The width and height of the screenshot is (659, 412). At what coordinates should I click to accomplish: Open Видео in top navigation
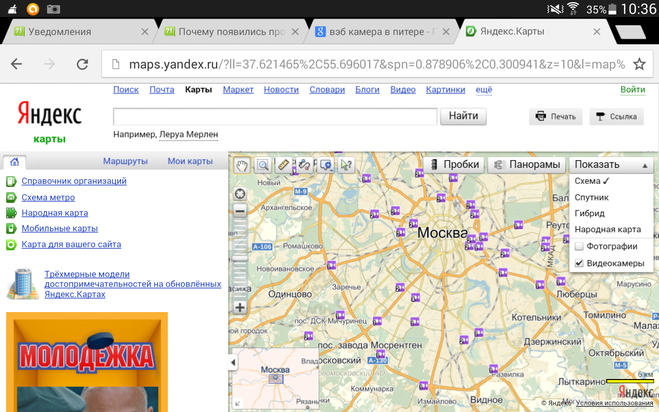403,90
